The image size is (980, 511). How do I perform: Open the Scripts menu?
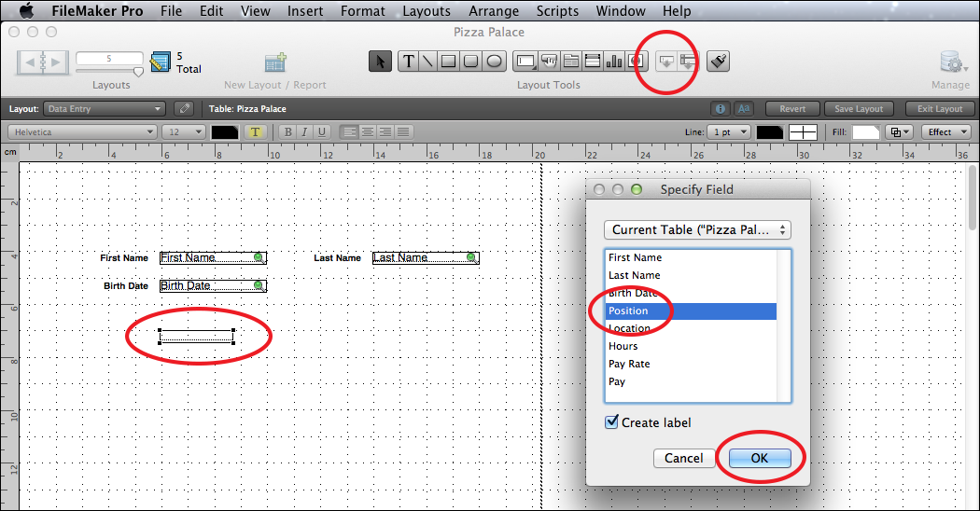[x=557, y=10]
